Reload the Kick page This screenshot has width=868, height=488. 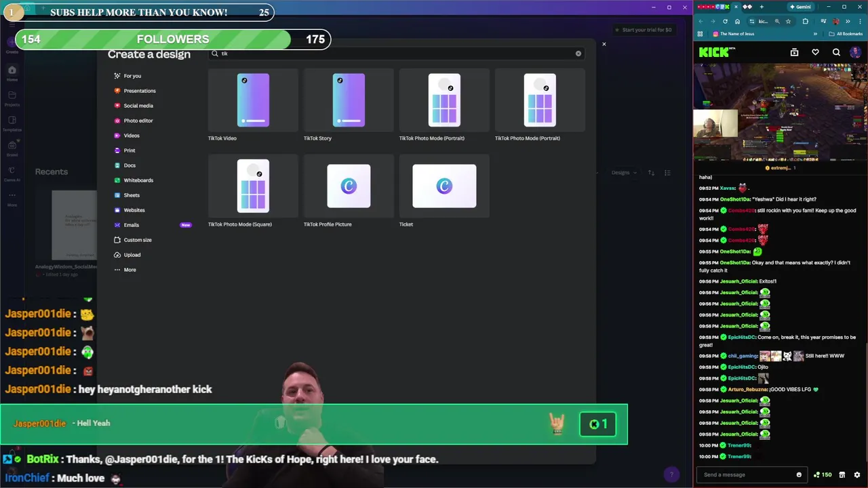(x=725, y=21)
